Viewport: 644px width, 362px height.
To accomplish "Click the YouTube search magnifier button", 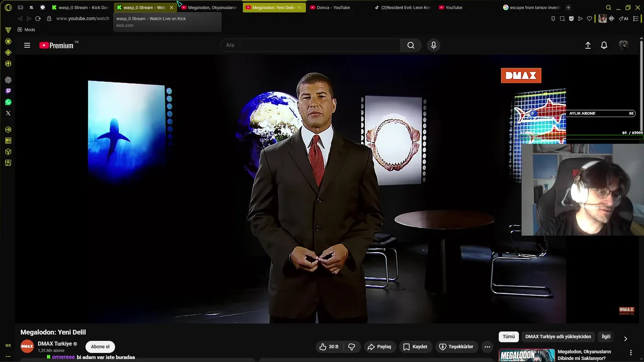I will [411, 45].
